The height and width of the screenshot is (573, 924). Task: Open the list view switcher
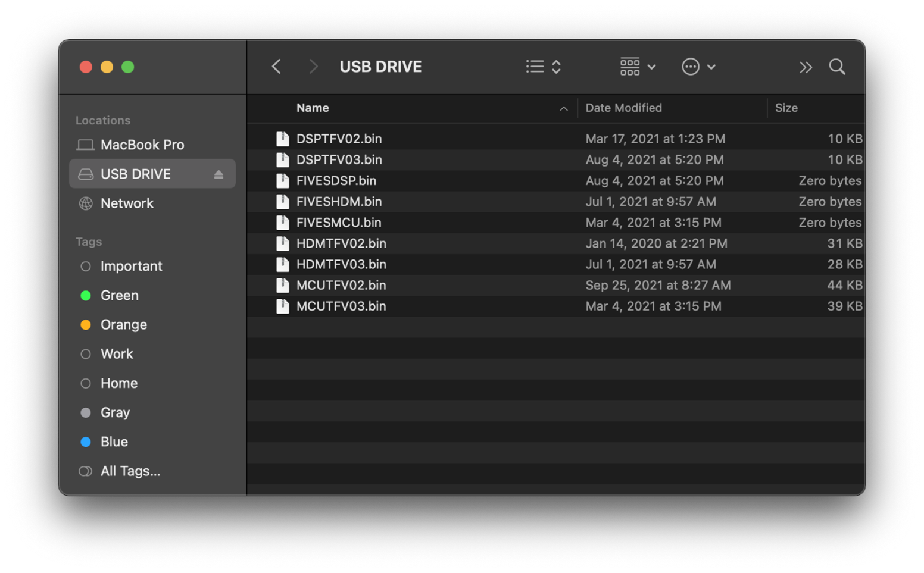click(544, 67)
